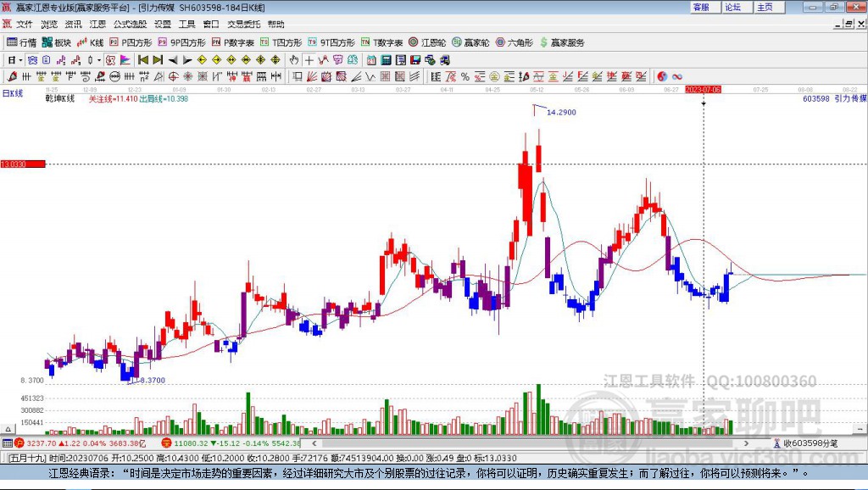
Task: Click the 主页 homepage button
Action: click(768, 7)
